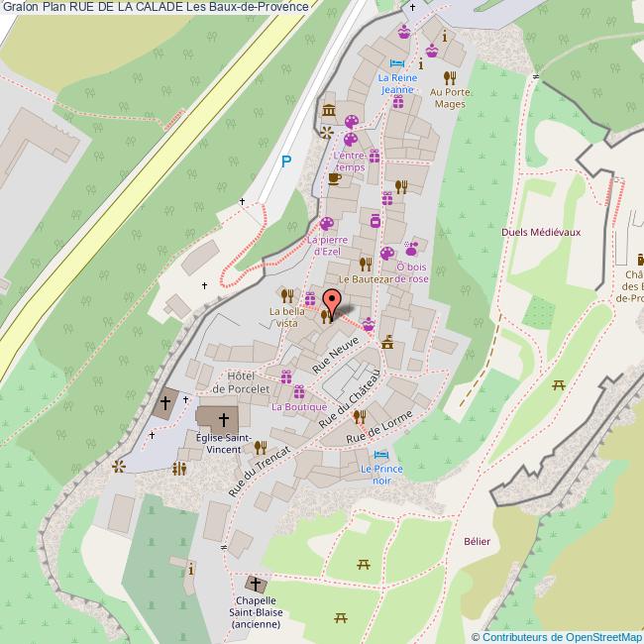The height and width of the screenshot is (644, 644).
Task: Select the Le Bautezar restaurant icon
Action: [x=365, y=264]
